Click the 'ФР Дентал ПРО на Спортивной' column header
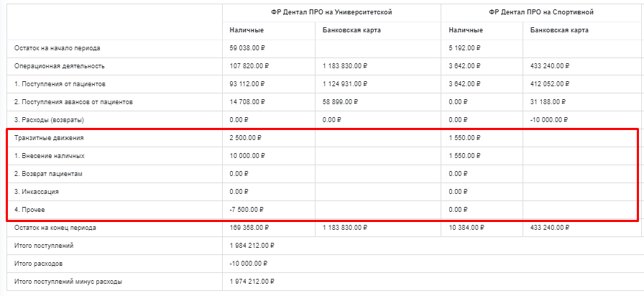Image resolution: width=644 pixels, height=296 pixels. 541,12
